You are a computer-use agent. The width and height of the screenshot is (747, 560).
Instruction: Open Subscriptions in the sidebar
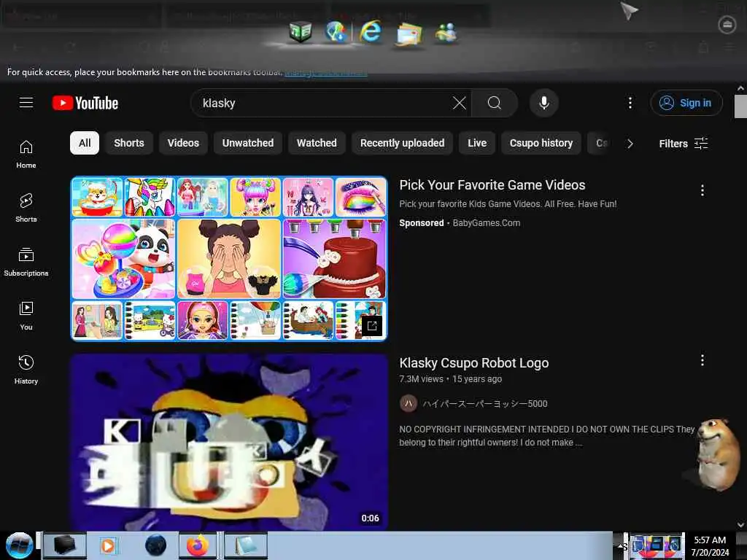[26, 262]
